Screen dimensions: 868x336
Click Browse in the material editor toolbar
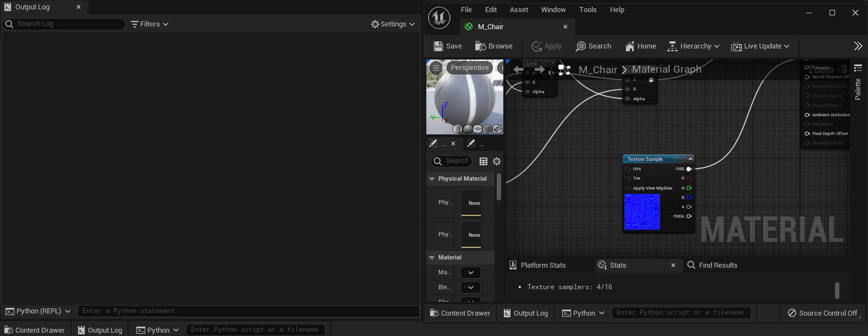(x=494, y=46)
